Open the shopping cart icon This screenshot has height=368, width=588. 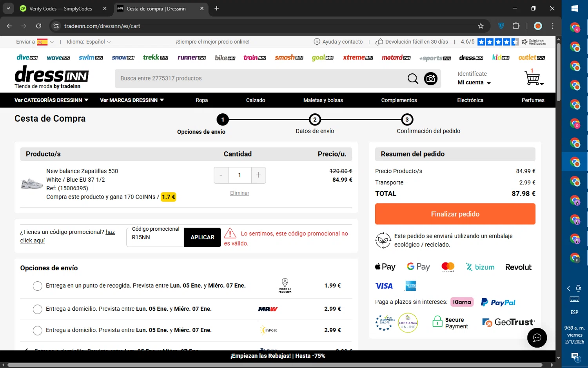tap(534, 77)
